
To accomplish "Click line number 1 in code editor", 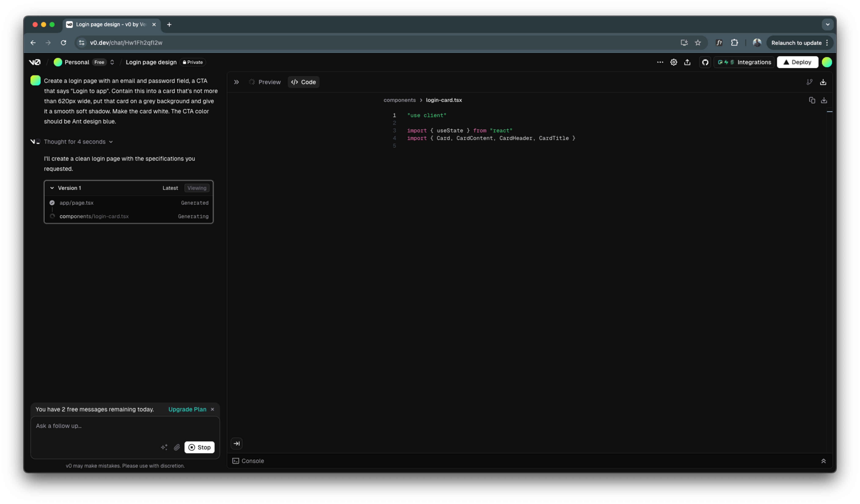I will pos(394,115).
